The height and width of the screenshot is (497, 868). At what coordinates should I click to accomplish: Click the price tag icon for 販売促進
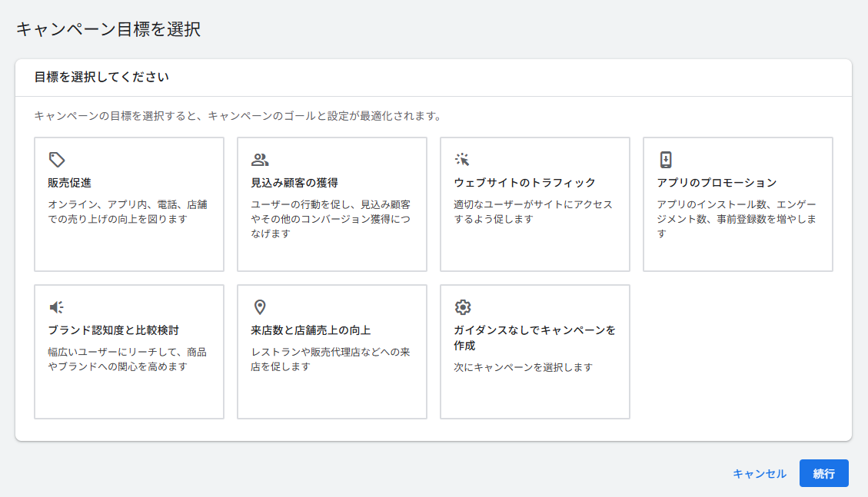[x=56, y=160]
